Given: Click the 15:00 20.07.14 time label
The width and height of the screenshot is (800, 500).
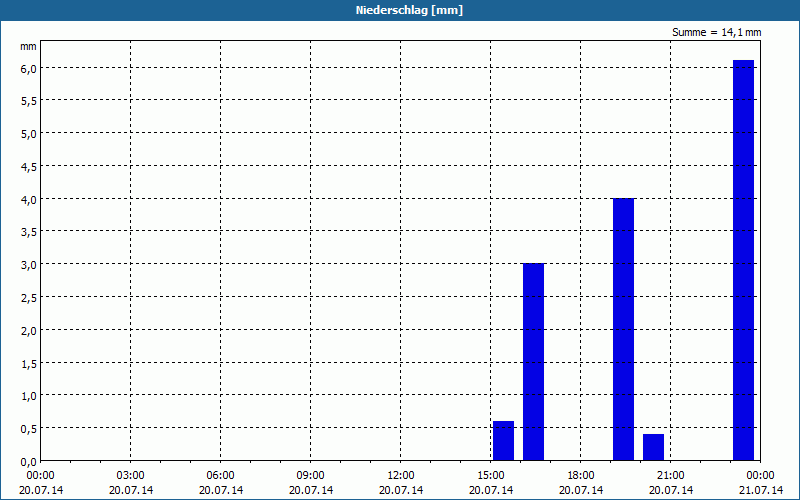Looking at the screenshot, I should tap(491, 483).
